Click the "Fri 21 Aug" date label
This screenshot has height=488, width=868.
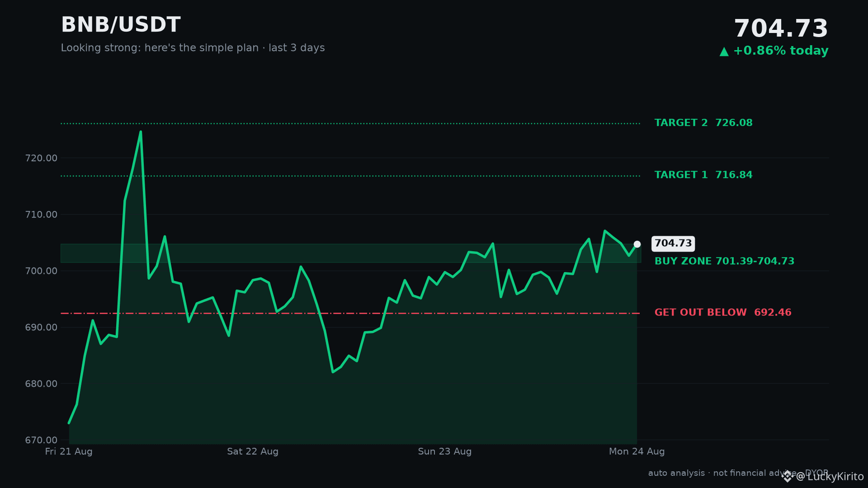click(69, 451)
